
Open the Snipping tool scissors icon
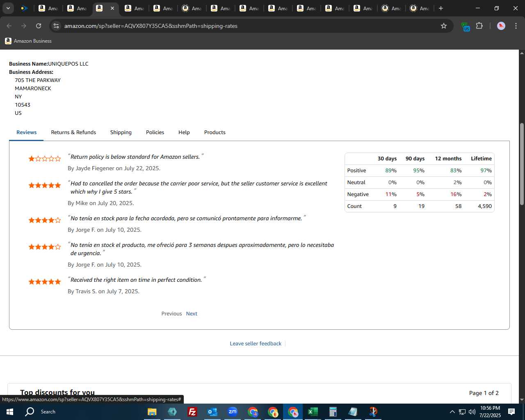373,412
